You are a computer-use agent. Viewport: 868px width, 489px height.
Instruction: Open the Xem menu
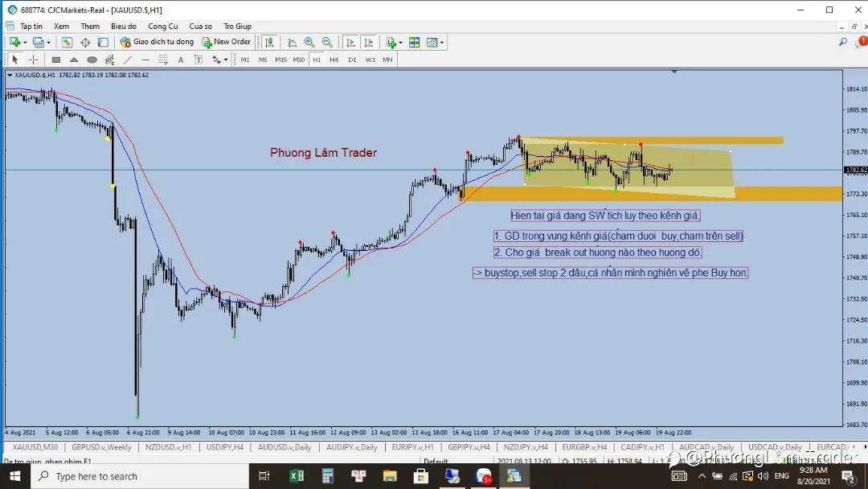click(x=61, y=26)
